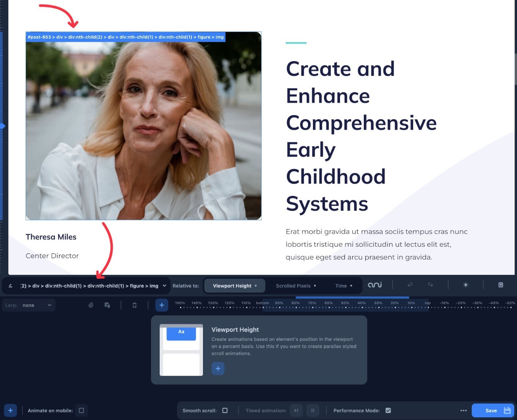Disable the Performance Mode checkbox

(388, 410)
